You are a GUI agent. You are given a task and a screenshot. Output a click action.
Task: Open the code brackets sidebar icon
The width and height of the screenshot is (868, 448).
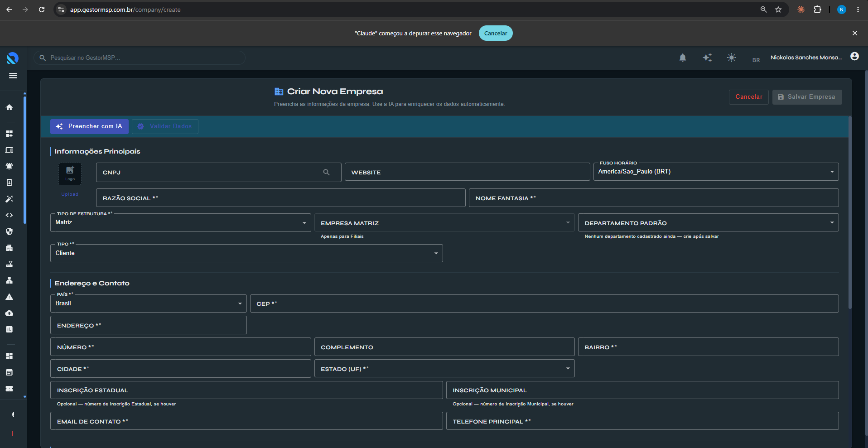tap(9, 215)
